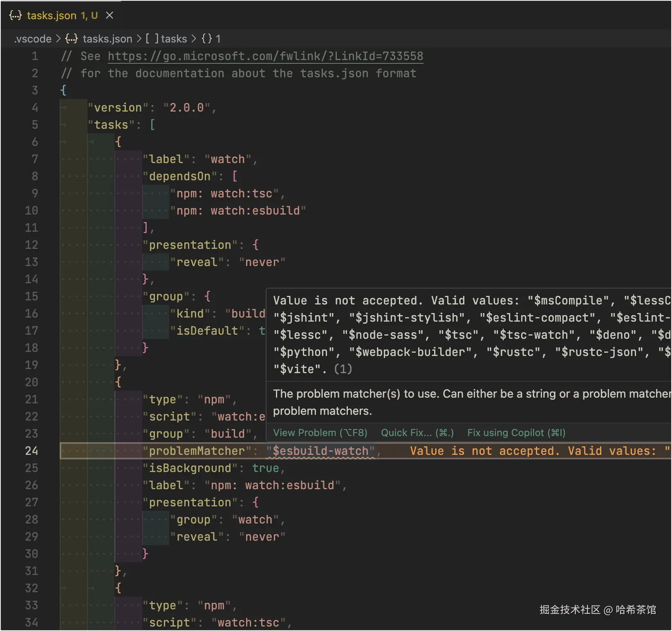Click the "reveal" key on line 13
This screenshot has width=672, height=631.
(197, 262)
